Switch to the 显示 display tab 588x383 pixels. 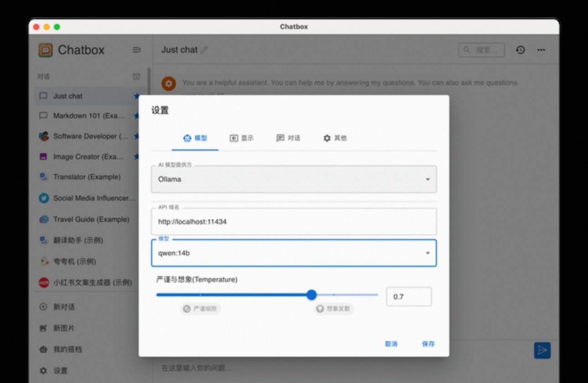tap(242, 138)
